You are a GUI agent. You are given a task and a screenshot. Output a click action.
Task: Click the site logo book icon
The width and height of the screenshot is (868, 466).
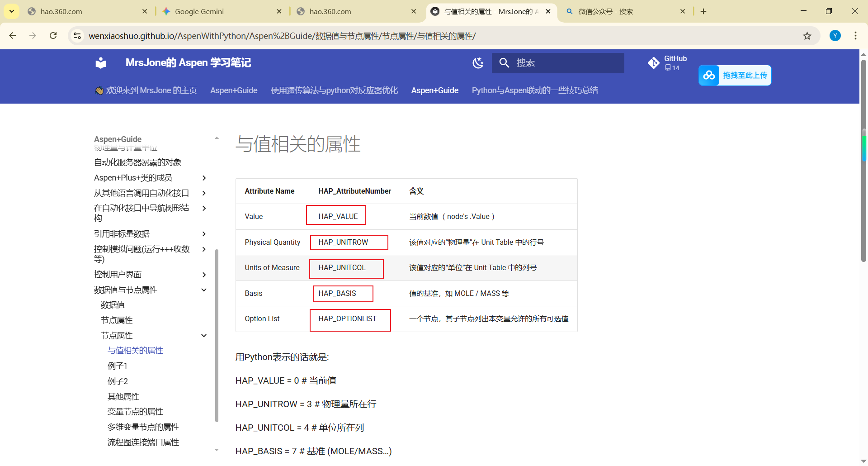pos(101,63)
